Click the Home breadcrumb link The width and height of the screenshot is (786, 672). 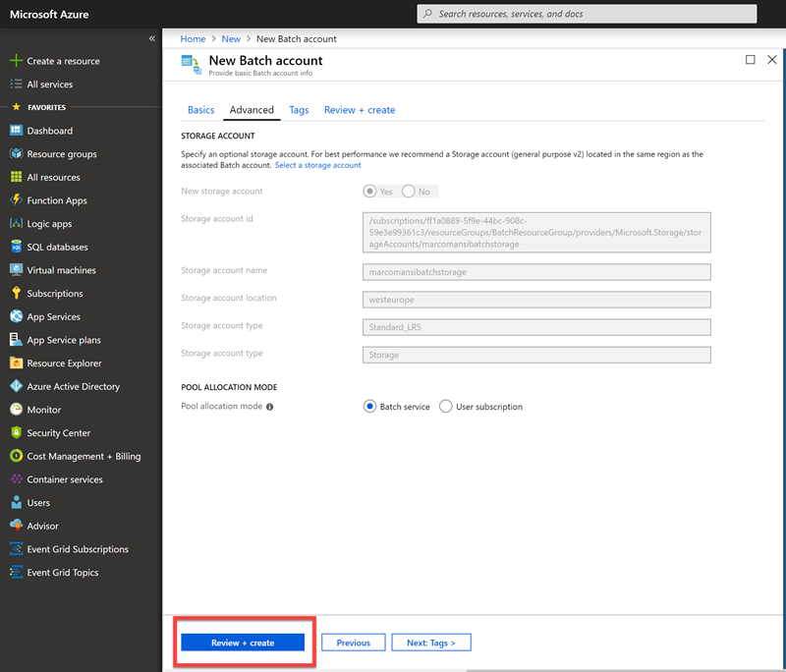[x=193, y=39]
